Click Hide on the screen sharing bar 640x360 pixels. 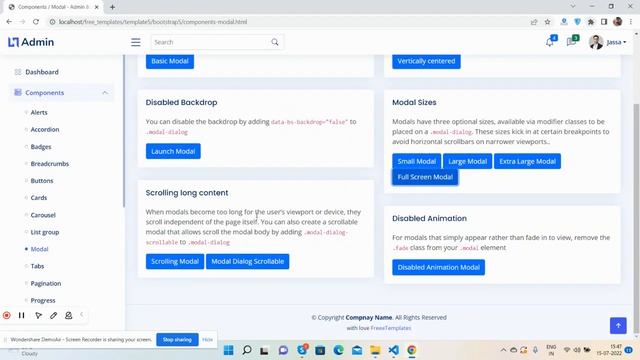coord(207,340)
